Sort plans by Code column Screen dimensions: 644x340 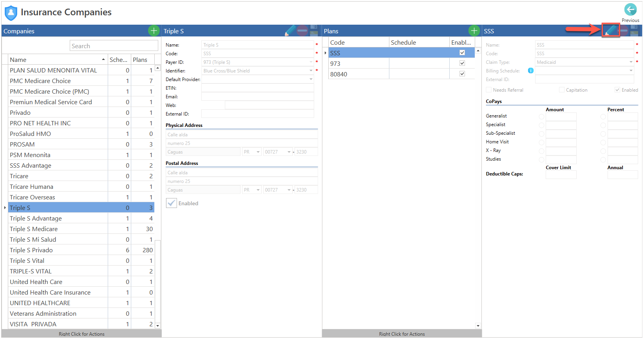coord(358,42)
